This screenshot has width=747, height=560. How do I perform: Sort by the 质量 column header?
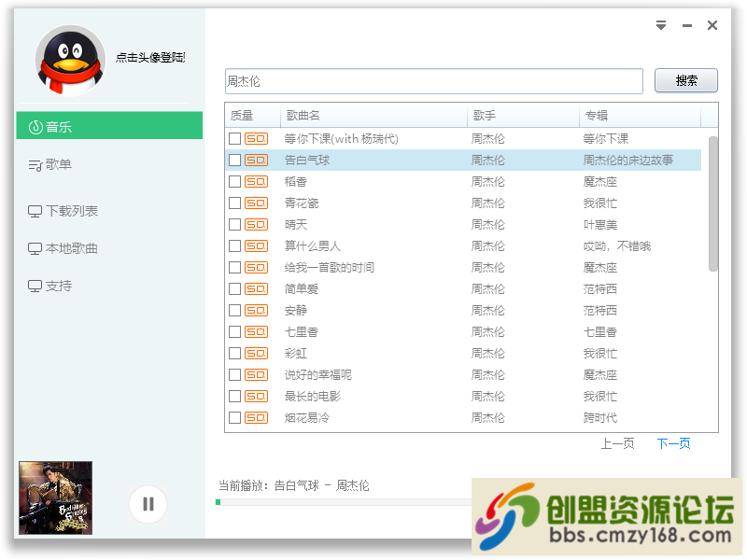(252, 115)
